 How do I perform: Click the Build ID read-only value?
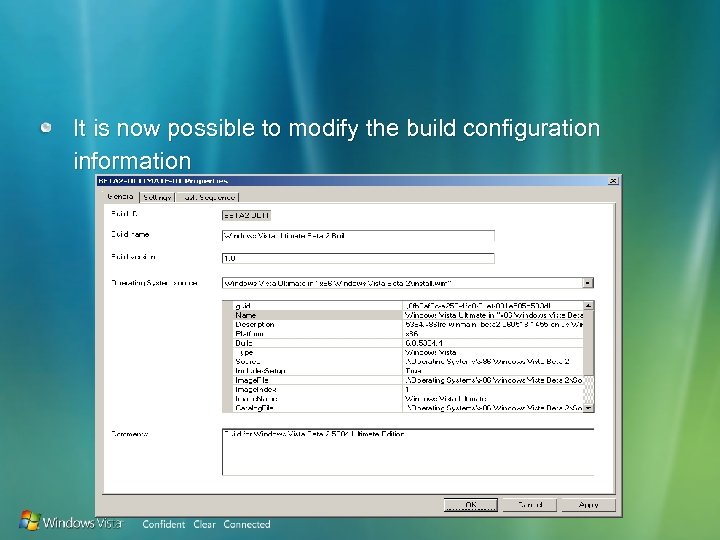click(246, 215)
